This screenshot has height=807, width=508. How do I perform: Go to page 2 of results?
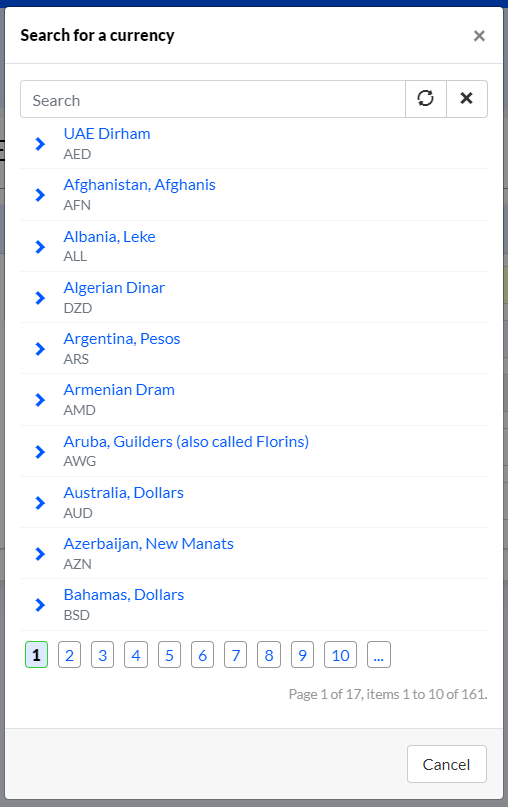click(x=69, y=655)
